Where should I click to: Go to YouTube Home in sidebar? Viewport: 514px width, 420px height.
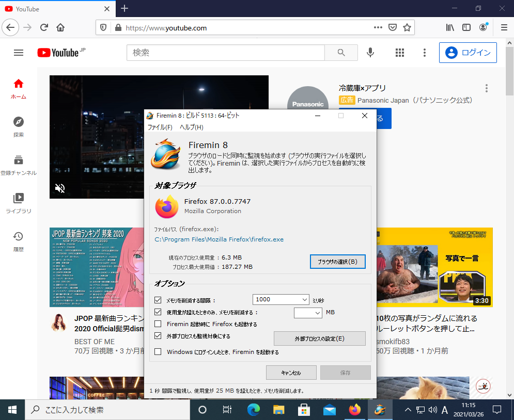coord(19,88)
